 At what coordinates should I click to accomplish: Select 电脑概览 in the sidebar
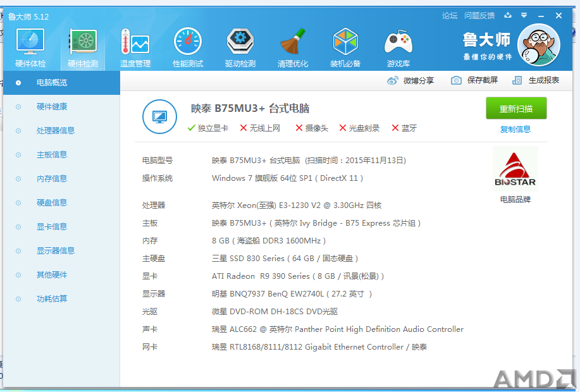point(61,82)
